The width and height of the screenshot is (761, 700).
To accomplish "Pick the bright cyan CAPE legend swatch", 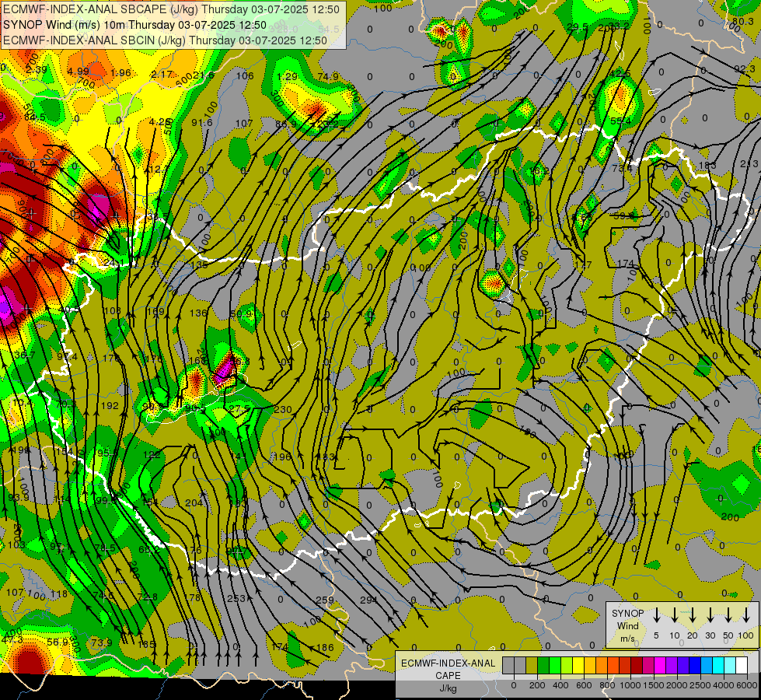I will [717, 666].
